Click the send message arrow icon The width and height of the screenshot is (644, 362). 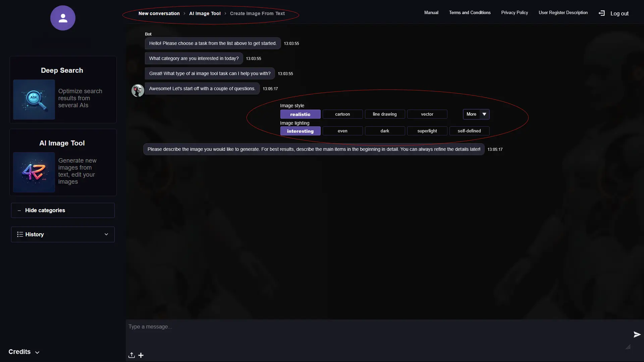tap(637, 335)
